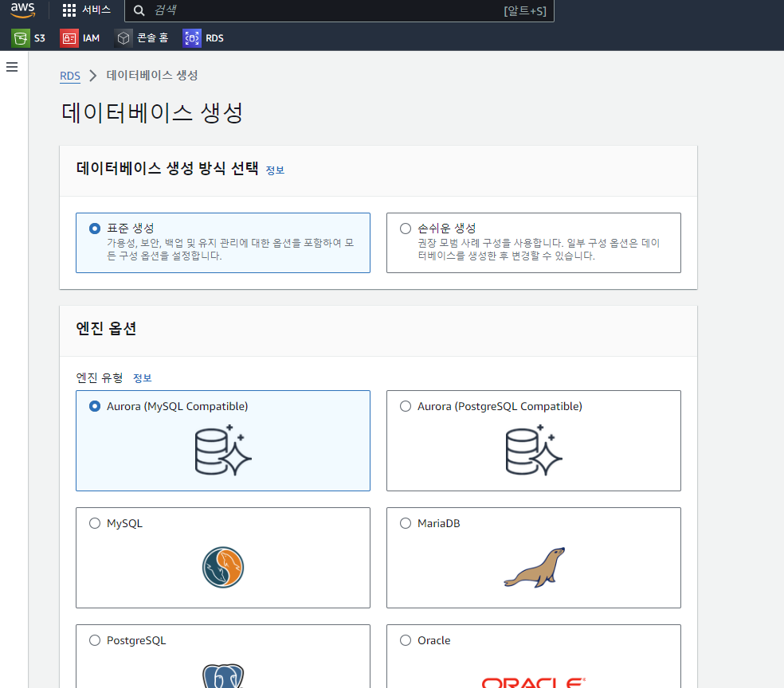
Task: Click the 손쉬운 생성 description text
Action: pos(539,249)
